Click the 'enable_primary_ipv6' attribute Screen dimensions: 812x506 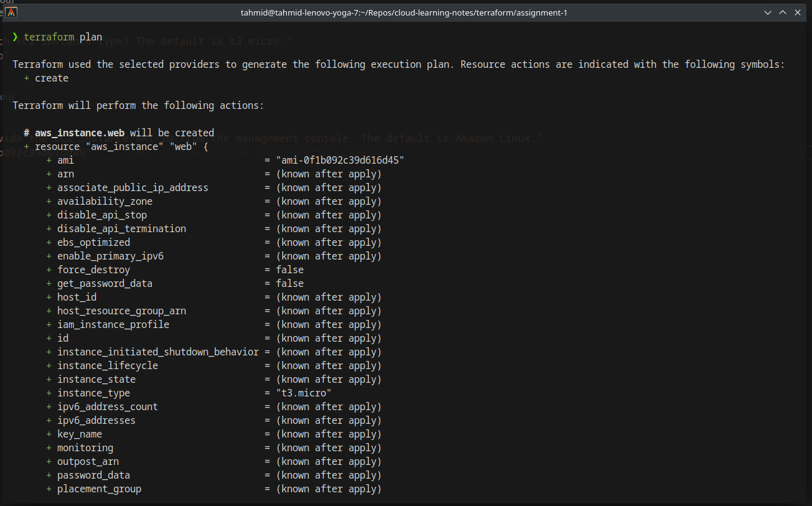pos(110,256)
